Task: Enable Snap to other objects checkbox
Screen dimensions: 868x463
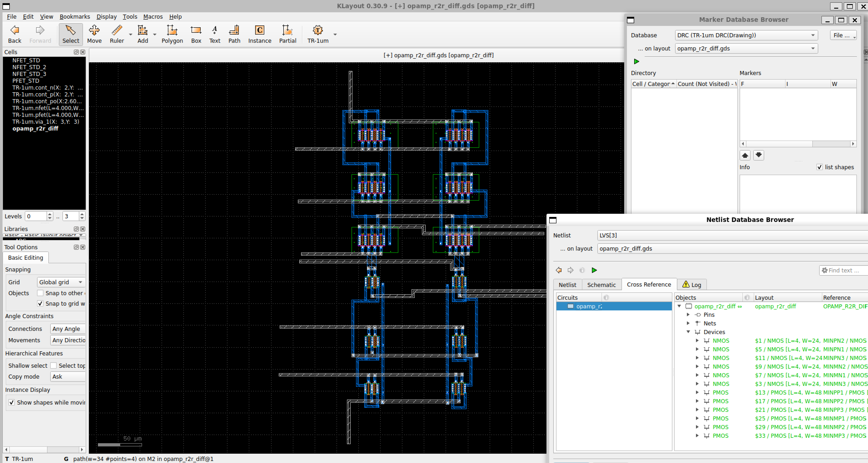Action: (x=40, y=293)
